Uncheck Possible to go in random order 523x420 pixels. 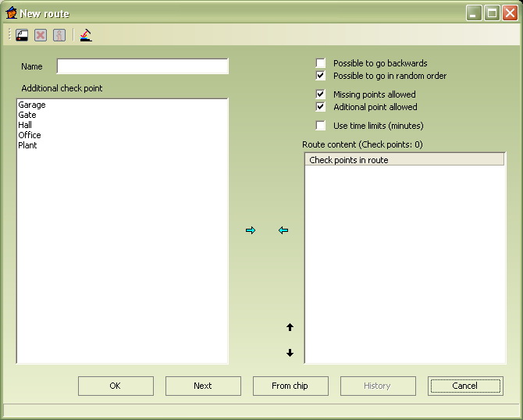[x=321, y=76]
